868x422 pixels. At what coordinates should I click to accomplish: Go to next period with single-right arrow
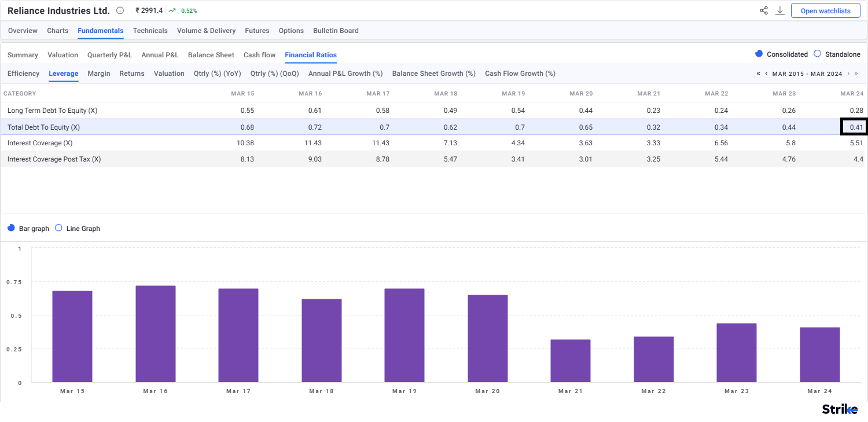click(848, 74)
